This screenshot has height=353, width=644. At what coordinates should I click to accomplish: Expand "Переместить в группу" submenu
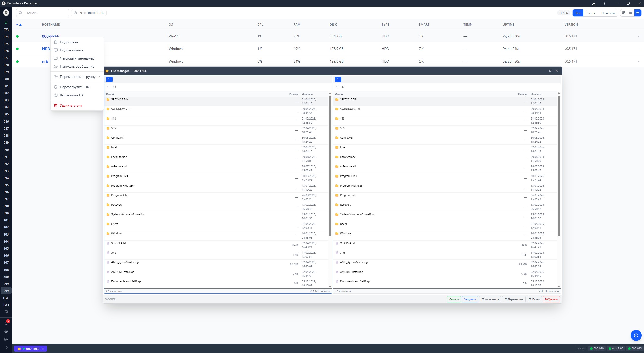(x=77, y=77)
